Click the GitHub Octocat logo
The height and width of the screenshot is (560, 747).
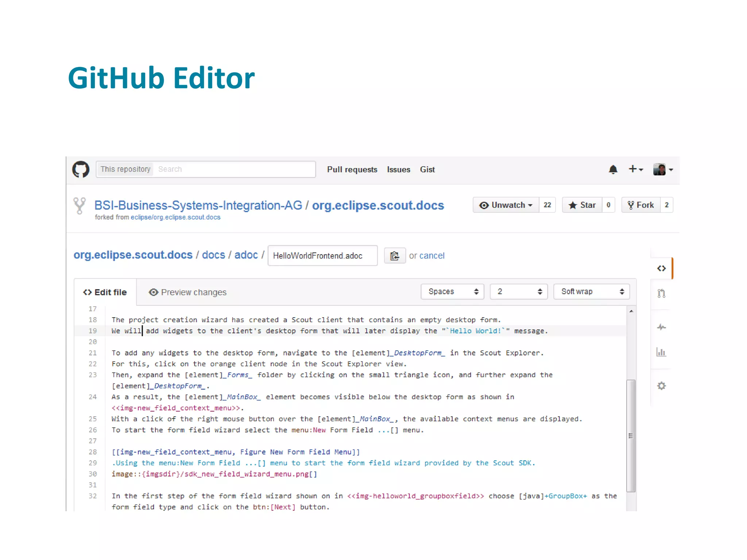pos(81,170)
